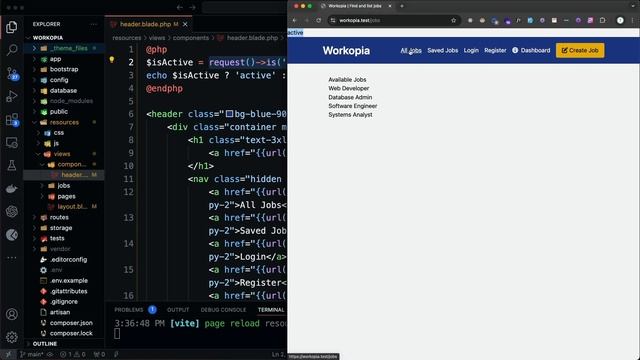Click the Workopia logo heading
The width and height of the screenshot is (640, 360).
click(x=346, y=51)
